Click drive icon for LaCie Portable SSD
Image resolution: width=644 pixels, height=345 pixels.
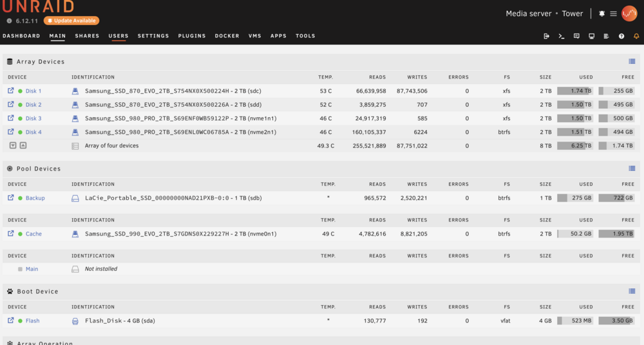tap(75, 198)
